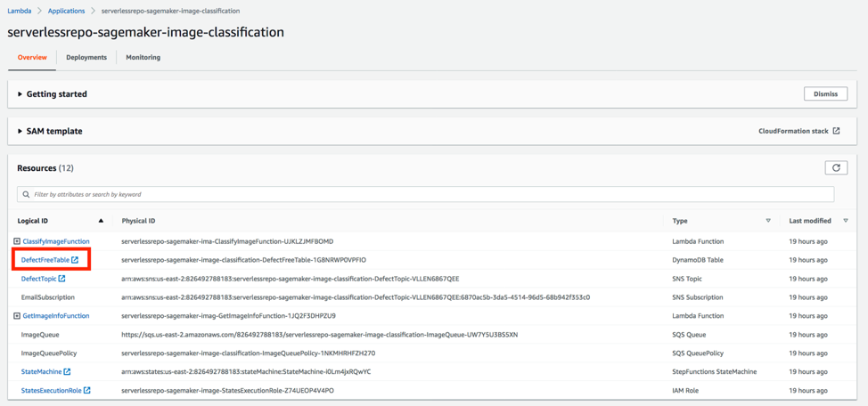
Task: Select the EmailSubscription logical ID text
Action: click(x=47, y=297)
